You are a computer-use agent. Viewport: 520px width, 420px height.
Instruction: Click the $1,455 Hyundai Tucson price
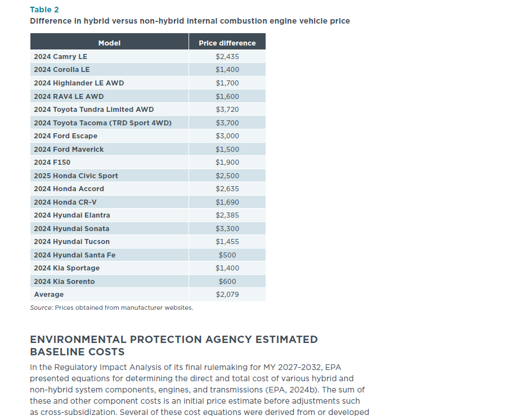coord(227,242)
